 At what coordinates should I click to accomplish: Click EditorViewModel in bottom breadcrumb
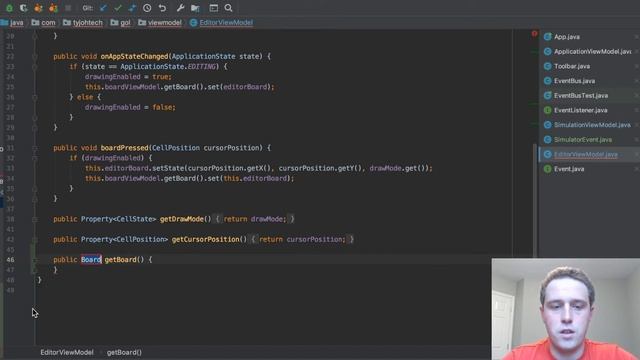coord(67,352)
